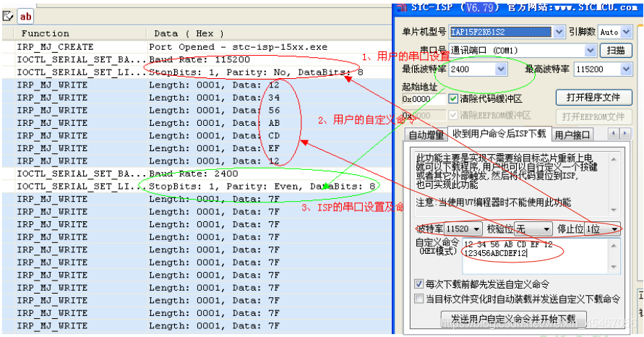This screenshot has height=337, width=644.
Task: Click the tab strip left arrow
Action: pyautogui.click(x=614, y=133)
